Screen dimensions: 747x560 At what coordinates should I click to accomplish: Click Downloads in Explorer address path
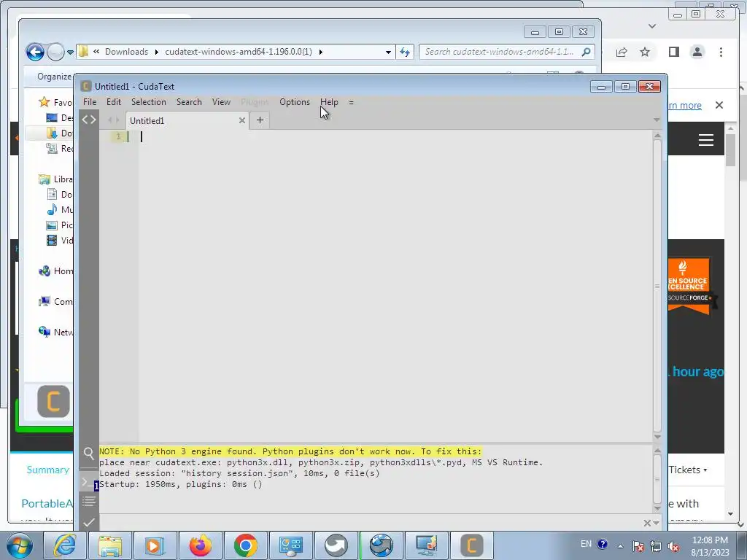pyautogui.click(x=126, y=52)
